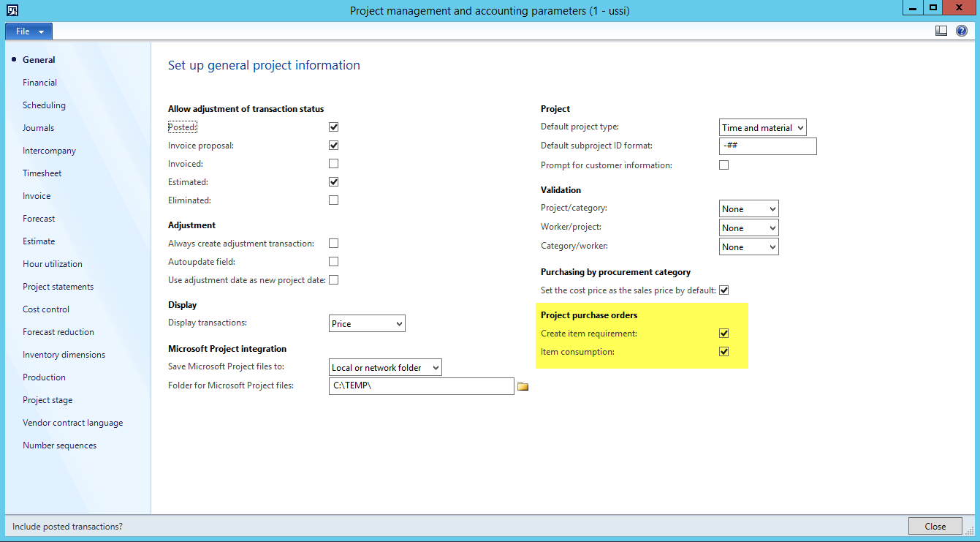Switch to the Financial section

tap(39, 83)
